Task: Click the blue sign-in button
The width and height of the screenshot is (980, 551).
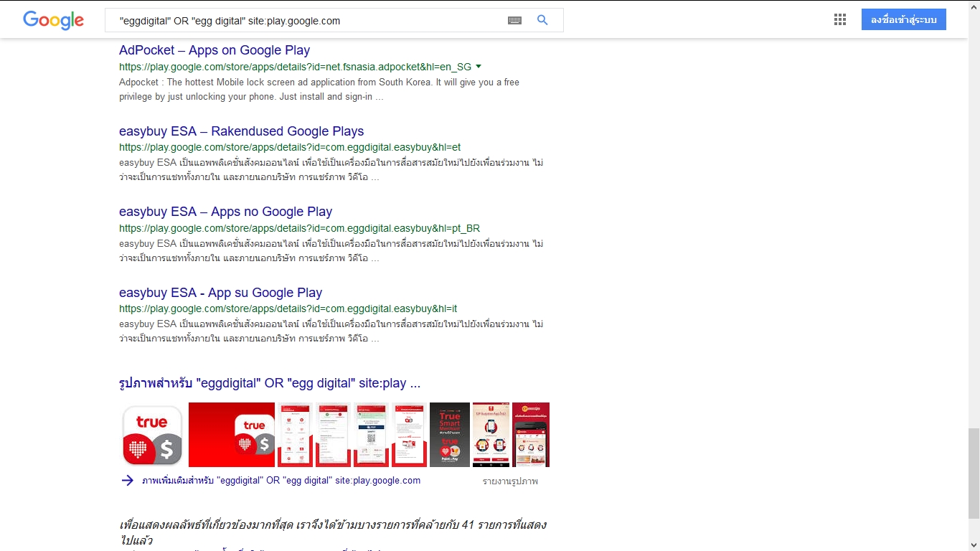Action: coord(903,19)
